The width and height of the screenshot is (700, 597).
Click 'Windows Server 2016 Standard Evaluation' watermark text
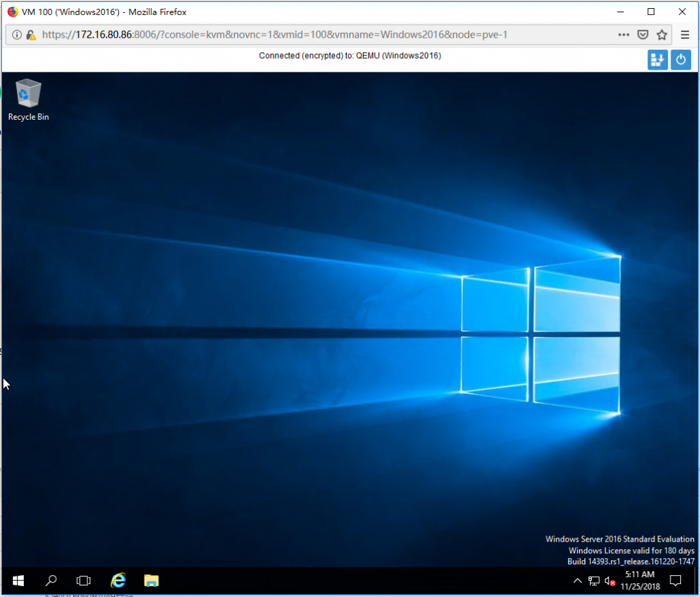coord(619,539)
